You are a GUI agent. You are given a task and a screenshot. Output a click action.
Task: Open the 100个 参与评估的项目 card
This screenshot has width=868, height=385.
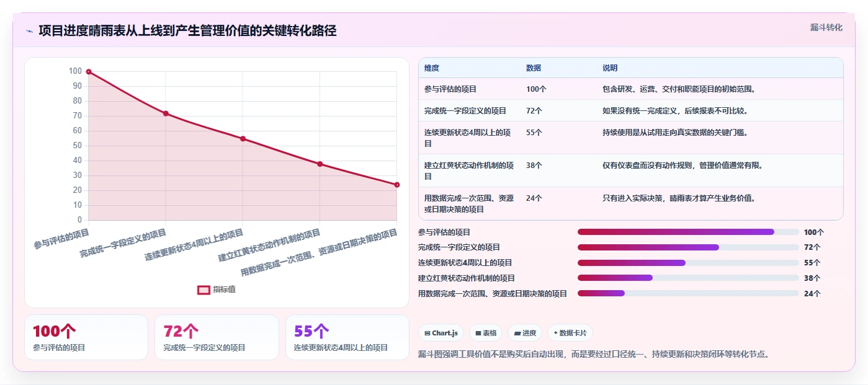pos(86,337)
